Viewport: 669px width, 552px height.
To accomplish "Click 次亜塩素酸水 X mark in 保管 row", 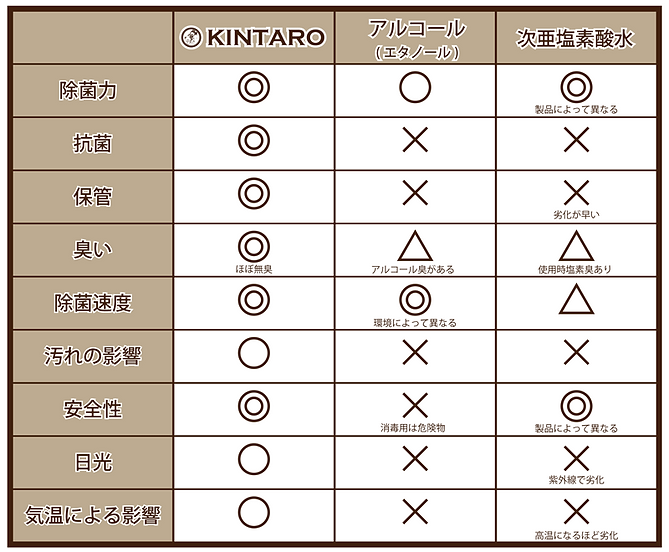I will (576, 193).
